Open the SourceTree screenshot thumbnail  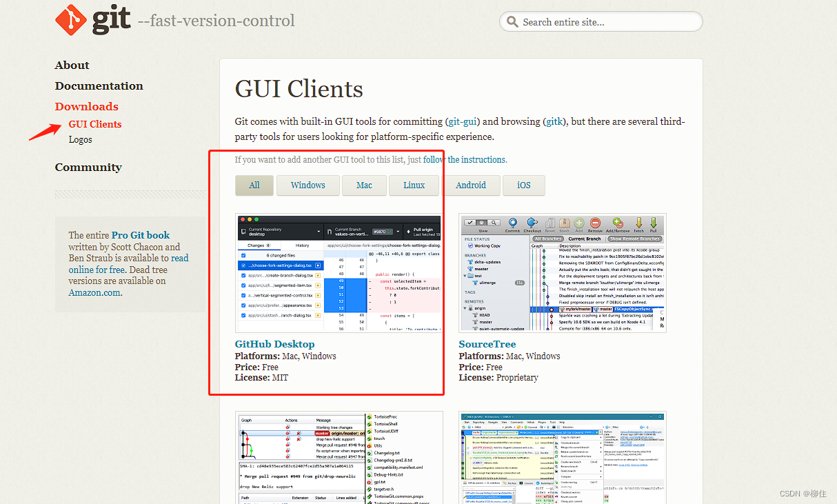point(563,273)
